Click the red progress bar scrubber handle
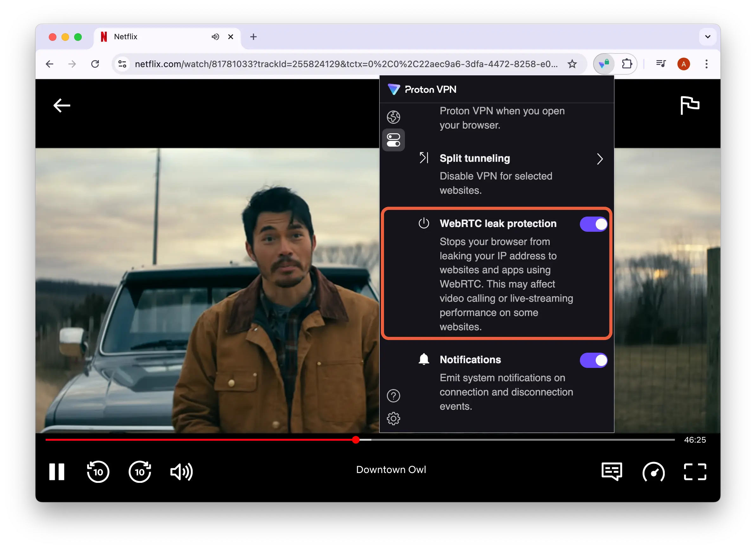756x549 pixels. [356, 440]
